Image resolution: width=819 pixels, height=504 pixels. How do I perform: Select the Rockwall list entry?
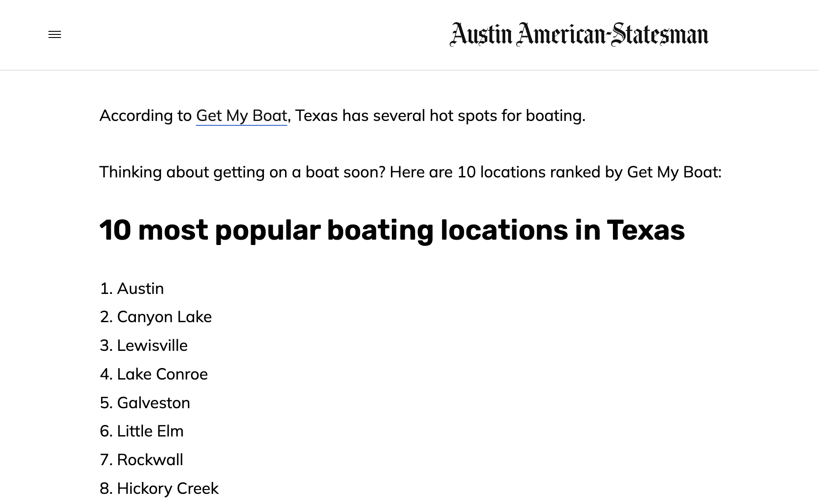150,460
